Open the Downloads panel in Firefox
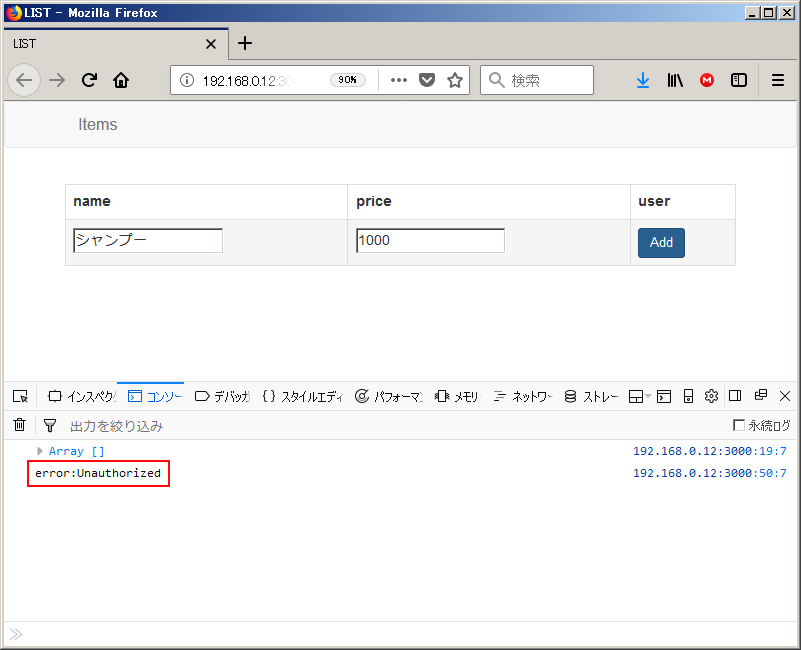The height and width of the screenshot is (650, 801). tap(643, 80)
